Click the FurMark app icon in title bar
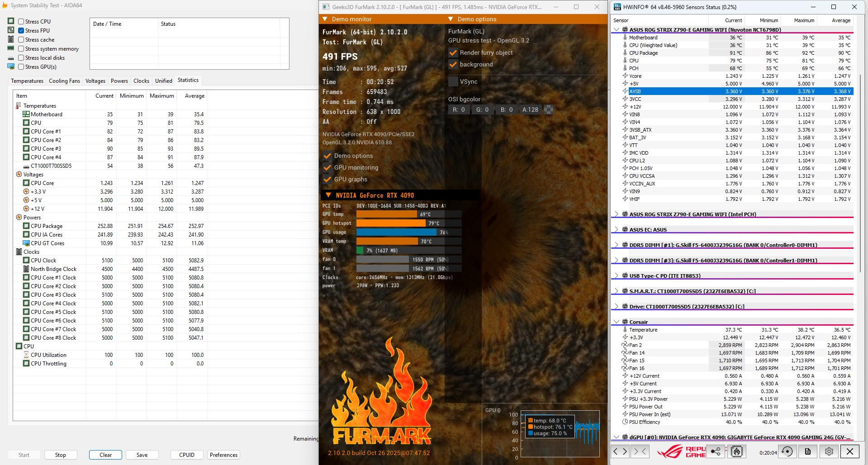Image resolution: width=868 pixels, height=465 pixels. (x=326, y=7)
